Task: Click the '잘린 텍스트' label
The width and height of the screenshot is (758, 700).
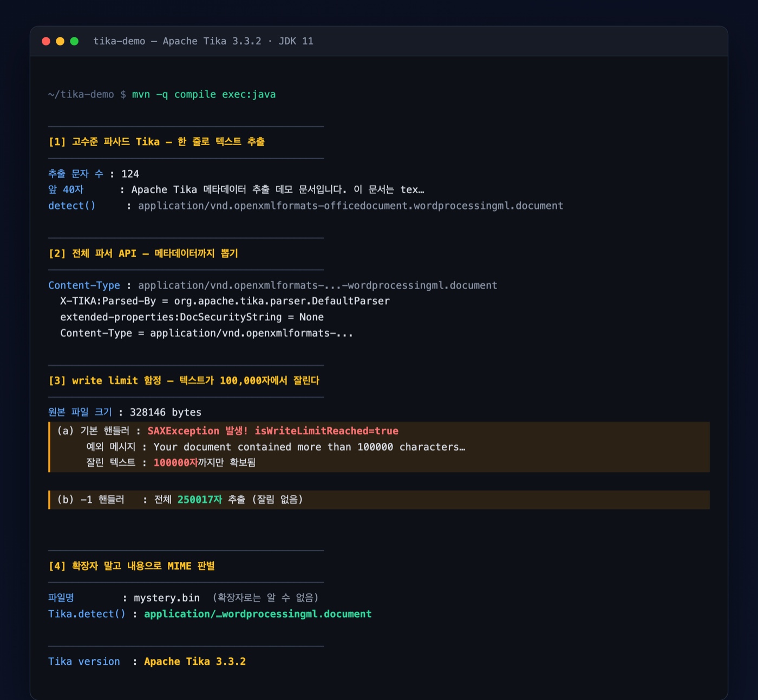Action: (x=111, y=463)
